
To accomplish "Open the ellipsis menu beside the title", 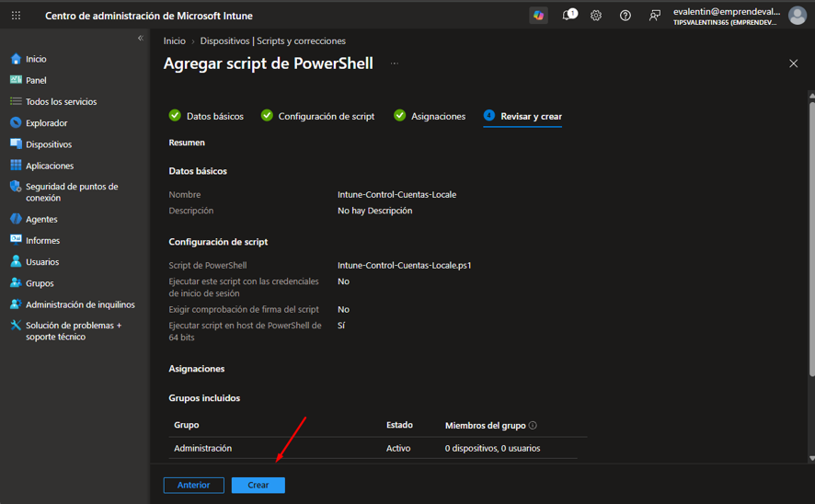I will pos(395,63).
